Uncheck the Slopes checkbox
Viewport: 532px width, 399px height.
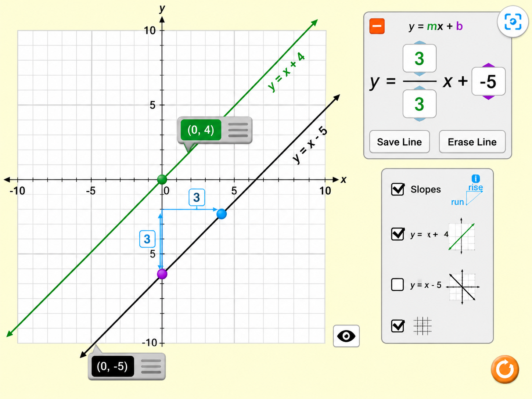(398, 189)
